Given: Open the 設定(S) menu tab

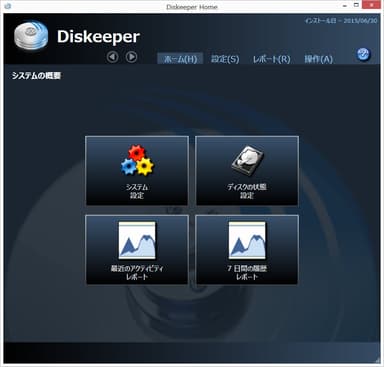Looking at the screenshot, I should [x=225, y=59].
